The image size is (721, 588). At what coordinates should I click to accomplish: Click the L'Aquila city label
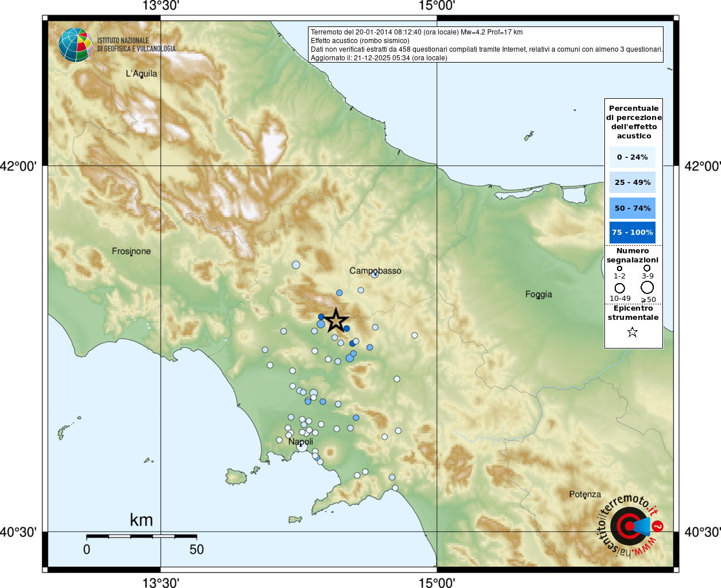(x=141, y=73)
